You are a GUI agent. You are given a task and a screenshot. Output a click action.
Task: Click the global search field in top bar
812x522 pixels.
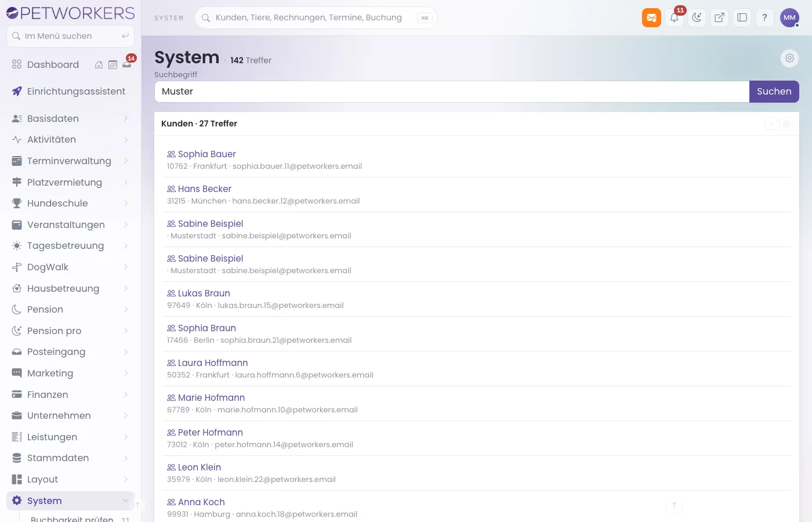click(x=316, y=17)
